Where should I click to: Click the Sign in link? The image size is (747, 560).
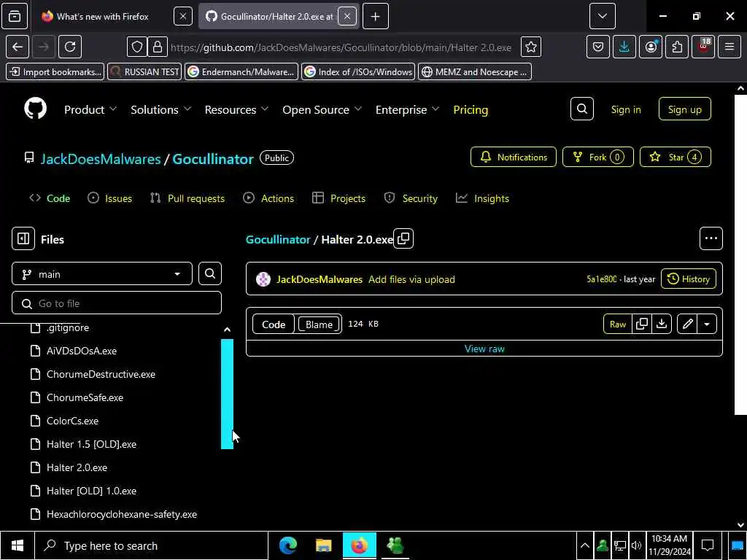[625, 109]
